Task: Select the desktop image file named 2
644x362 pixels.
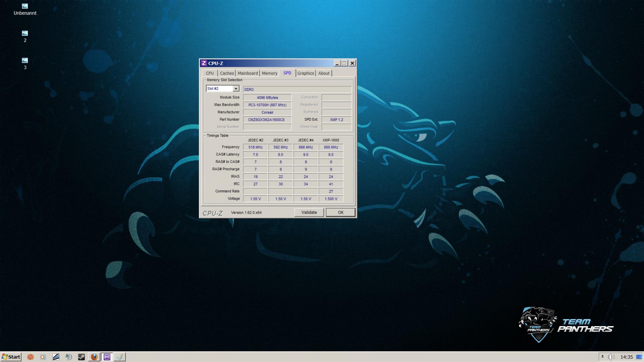Action: point(25,37)
